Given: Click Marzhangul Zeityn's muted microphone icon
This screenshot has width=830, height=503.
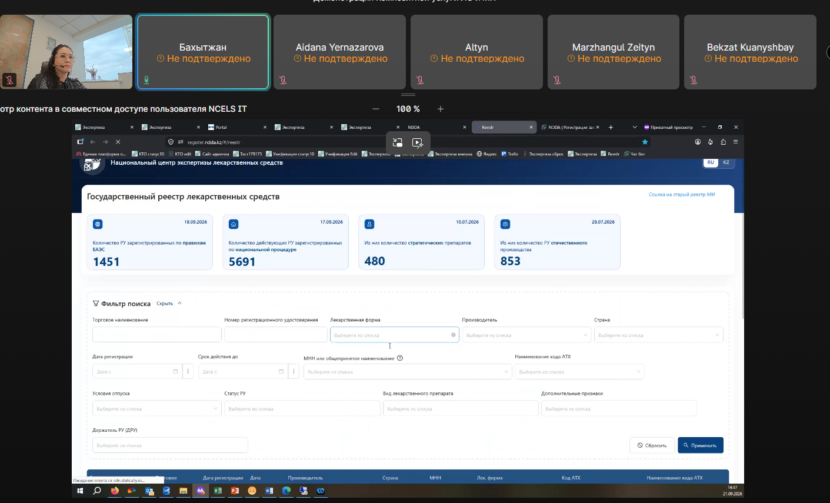Looking at the screenshot, I should pos(557,80).
